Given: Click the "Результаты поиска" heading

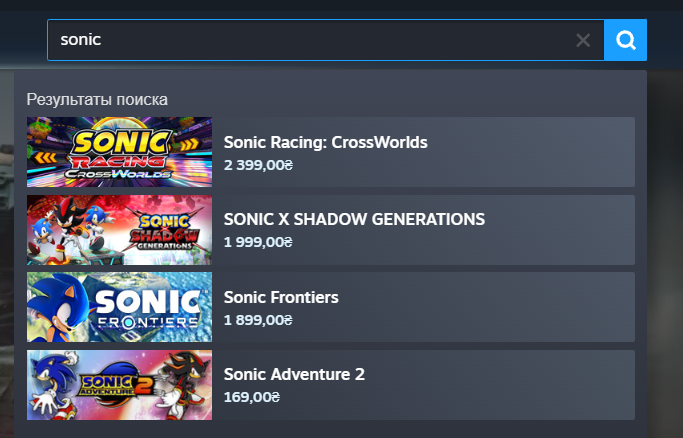Looking at the screenshot, I should click(97, 99).
